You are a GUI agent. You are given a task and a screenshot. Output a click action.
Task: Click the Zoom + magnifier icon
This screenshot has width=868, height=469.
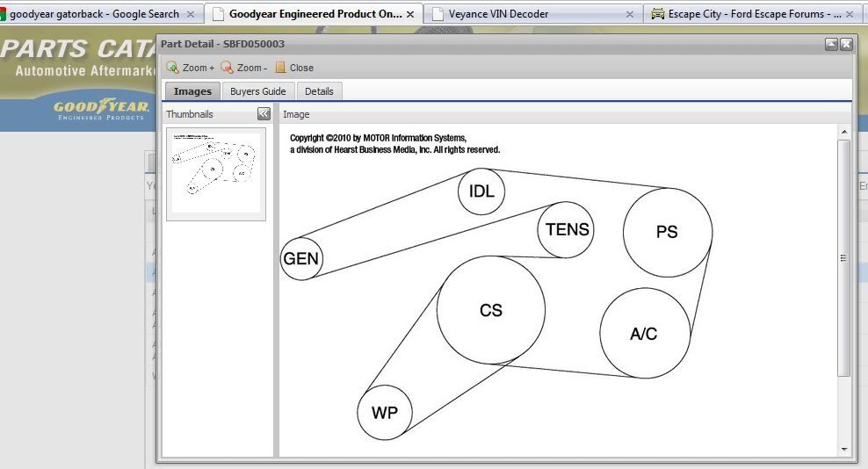pyautogui.click(x=173, y=68)
